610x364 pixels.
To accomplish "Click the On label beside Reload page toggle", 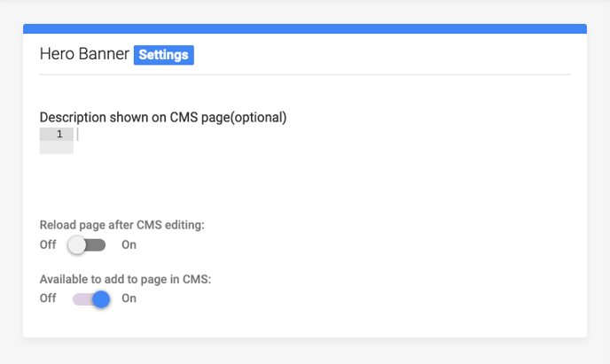I will point(129,244).
